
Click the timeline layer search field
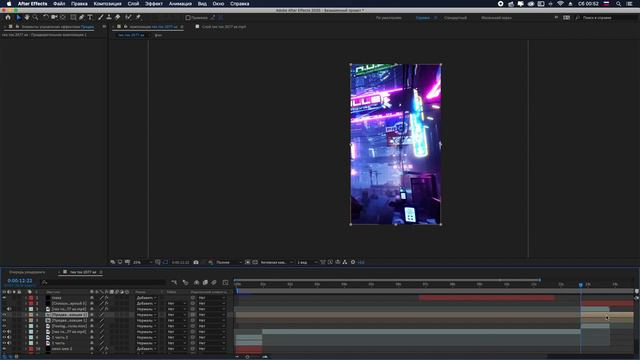click(104, 282)
